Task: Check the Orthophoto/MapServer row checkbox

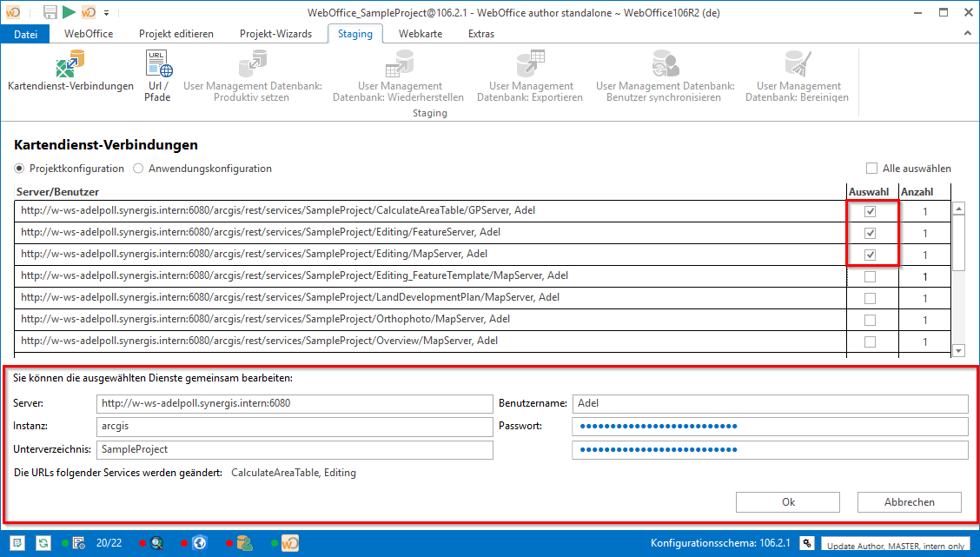Action: pos(870,320)
